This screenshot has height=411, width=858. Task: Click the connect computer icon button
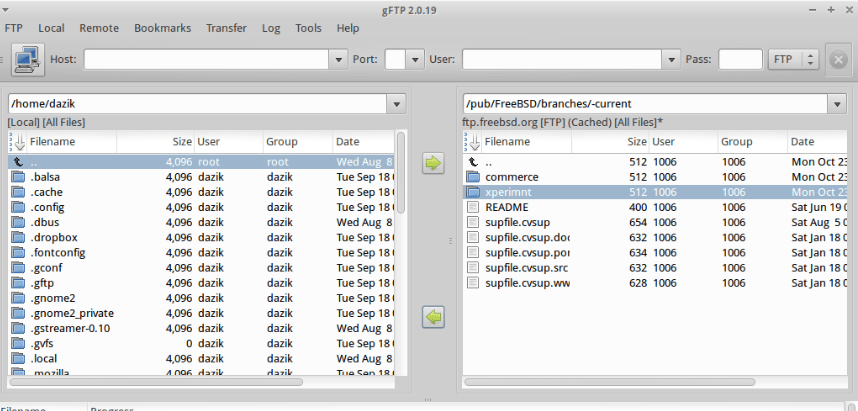(x=27, y=59)
